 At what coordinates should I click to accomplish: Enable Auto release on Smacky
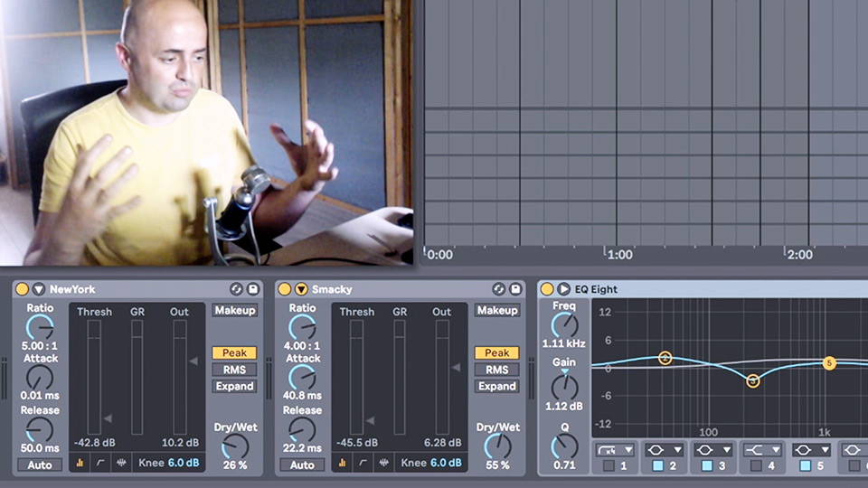[x=302, y=465]
